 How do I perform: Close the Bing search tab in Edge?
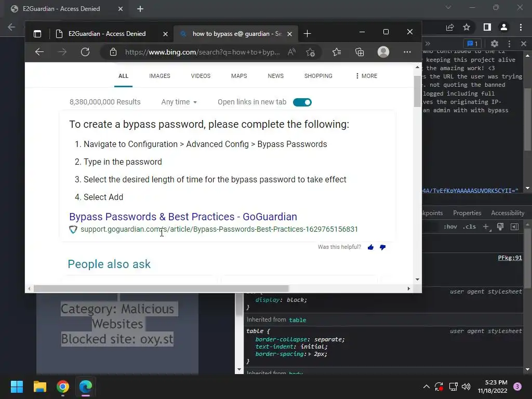click(x=289, y=34)
